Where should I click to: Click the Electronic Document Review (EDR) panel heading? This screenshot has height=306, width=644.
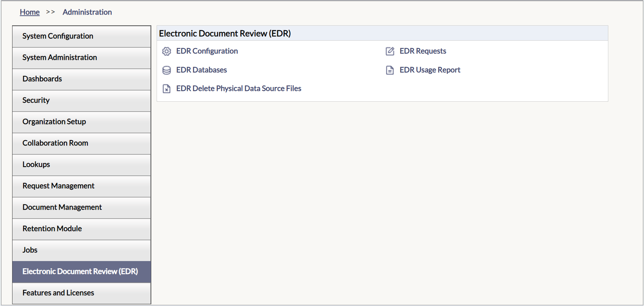(x=225, y=34)
